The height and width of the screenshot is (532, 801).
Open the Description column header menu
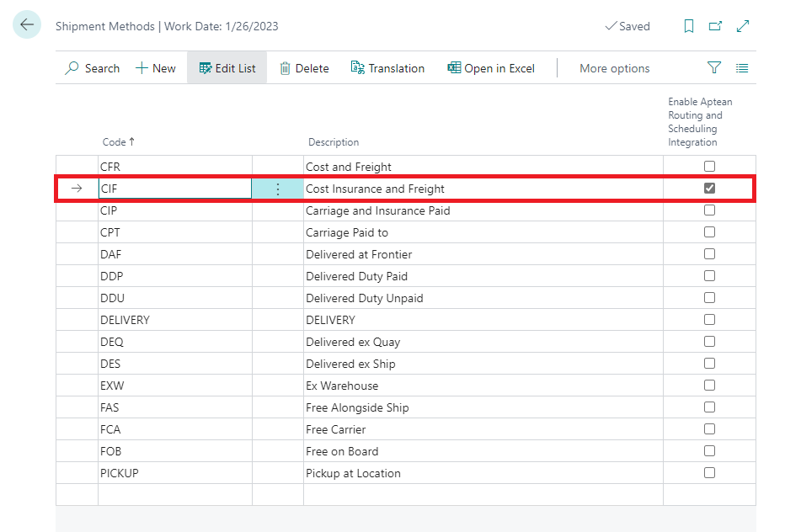click(x=334, y=142)
